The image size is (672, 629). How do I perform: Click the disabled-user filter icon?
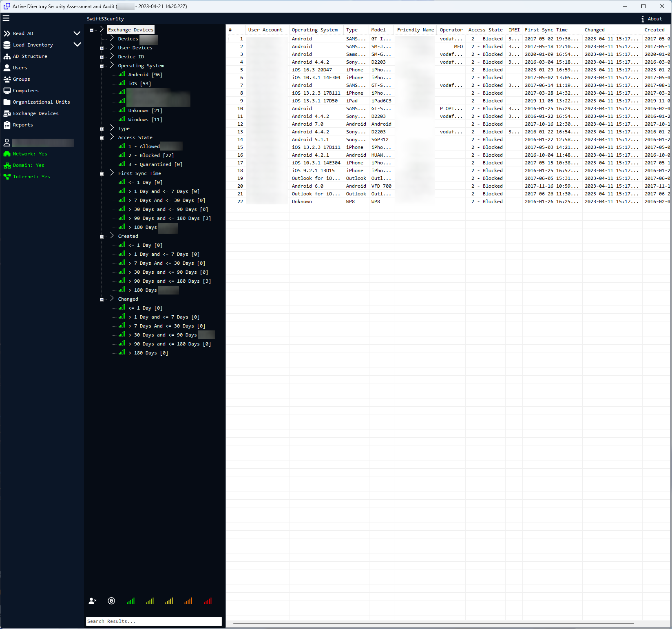click(93, 601)
